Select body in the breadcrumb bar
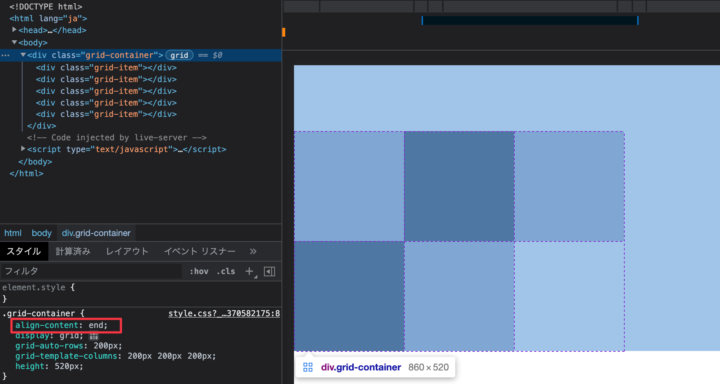720x384 pixels. coord(41,233)
